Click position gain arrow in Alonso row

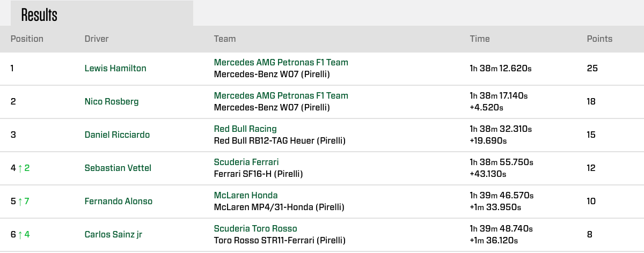(x=20, y=201)
